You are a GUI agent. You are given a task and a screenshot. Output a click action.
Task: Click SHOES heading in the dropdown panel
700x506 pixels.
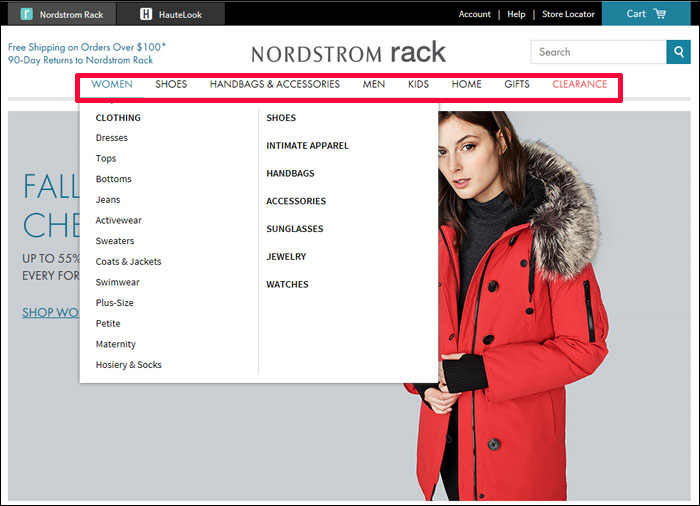[x=281, y=118]
